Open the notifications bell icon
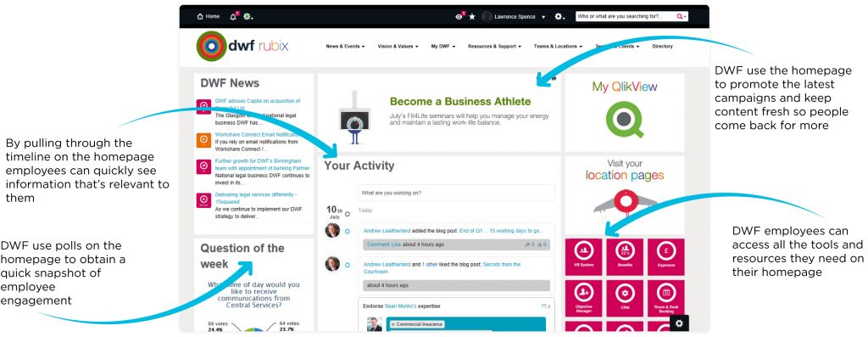 233,17
